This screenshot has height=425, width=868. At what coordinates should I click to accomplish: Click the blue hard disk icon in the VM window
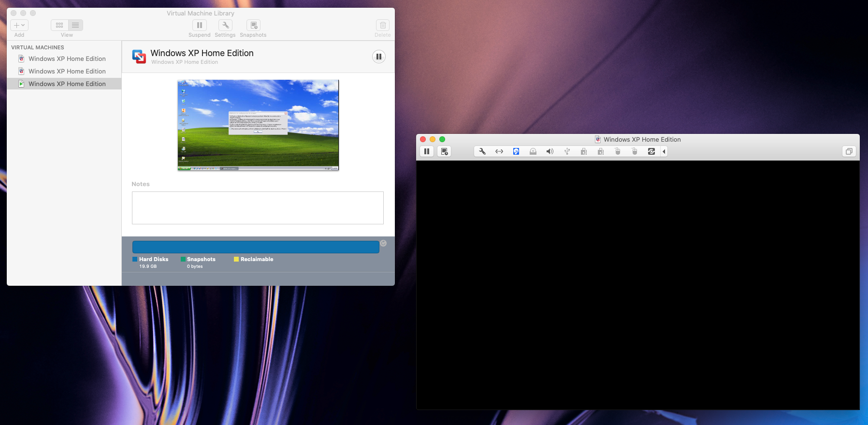click(516, 151)
